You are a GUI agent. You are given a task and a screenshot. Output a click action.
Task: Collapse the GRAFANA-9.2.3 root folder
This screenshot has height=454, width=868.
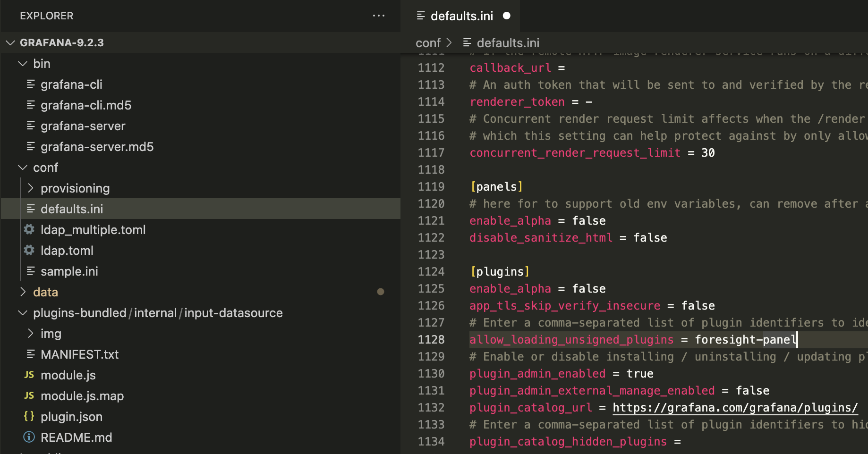click(x=10, y=43)
